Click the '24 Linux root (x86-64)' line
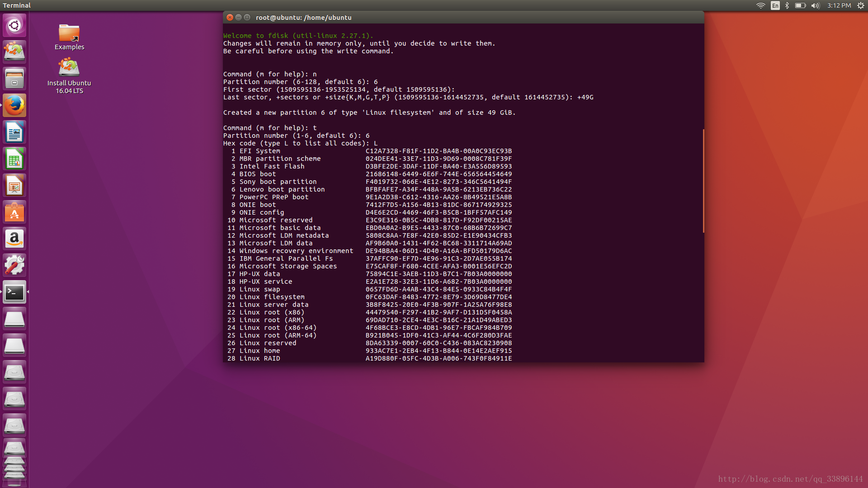 click(370, 328)
